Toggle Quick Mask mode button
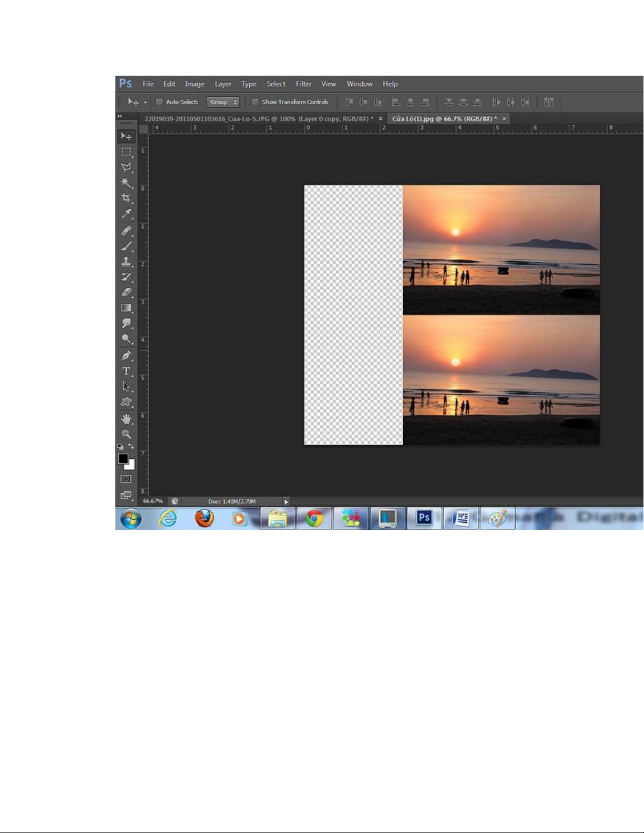This screenshot has width=644, height=833. tap(126, 479)
